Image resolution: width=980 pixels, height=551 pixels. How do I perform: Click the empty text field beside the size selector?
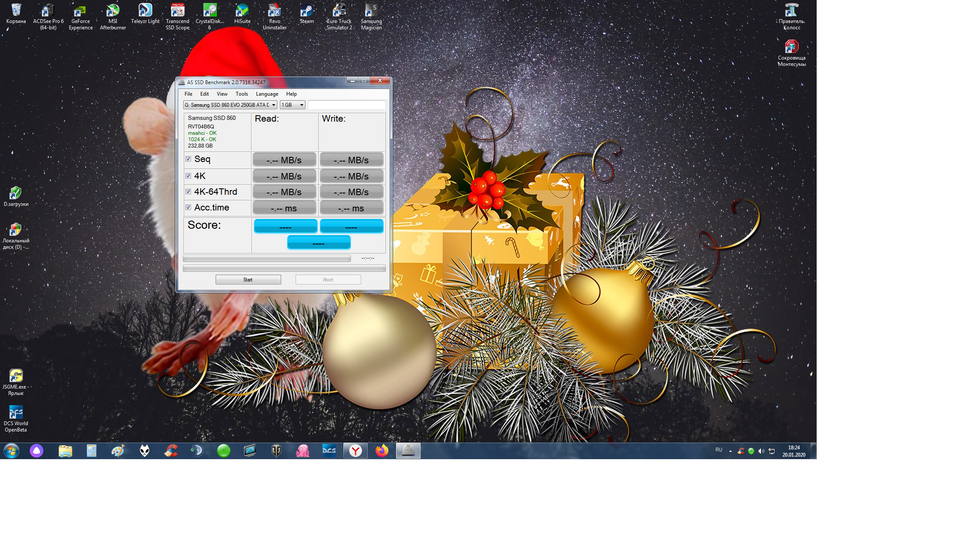coord(346,105)
